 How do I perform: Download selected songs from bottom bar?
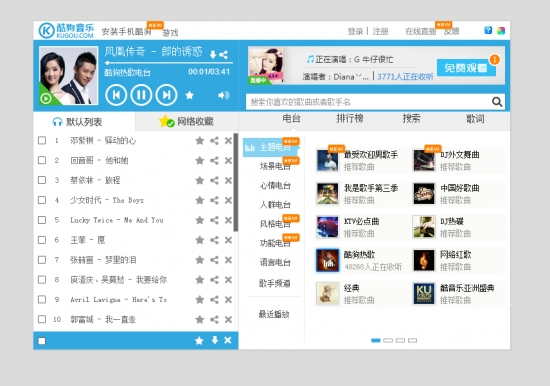tap(215, 340)
